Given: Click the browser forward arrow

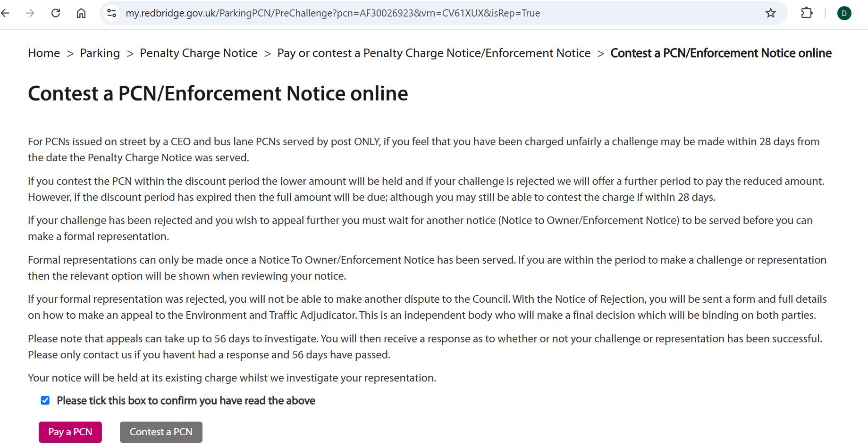Looking at the screenshot, I should point(30,13).
